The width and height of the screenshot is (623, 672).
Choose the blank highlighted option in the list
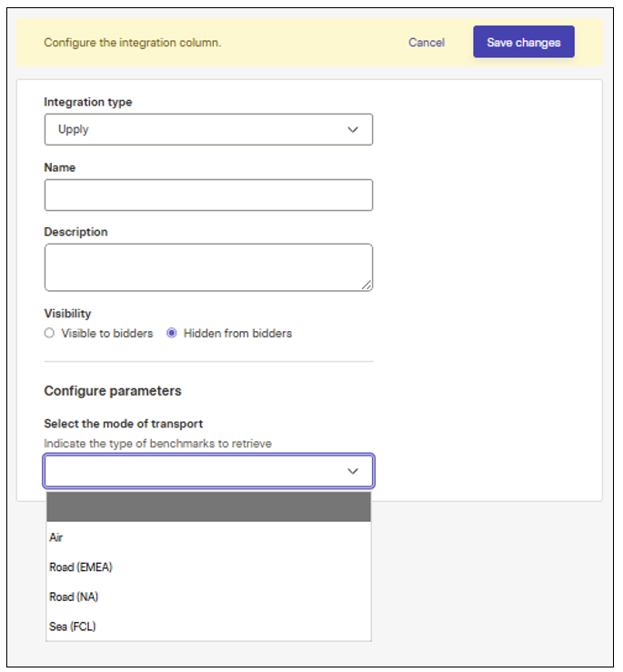[208, 507]
